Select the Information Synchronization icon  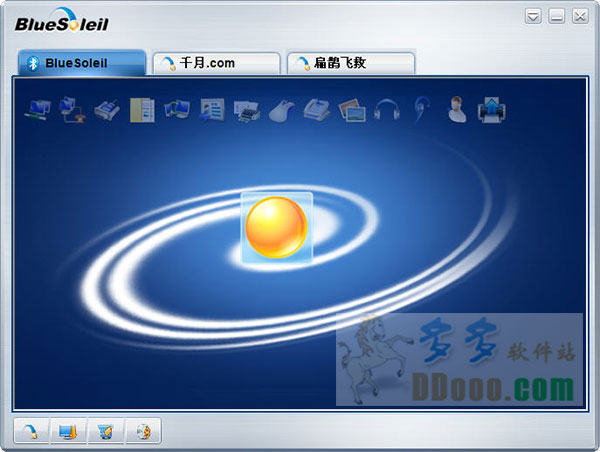[177, 109]
